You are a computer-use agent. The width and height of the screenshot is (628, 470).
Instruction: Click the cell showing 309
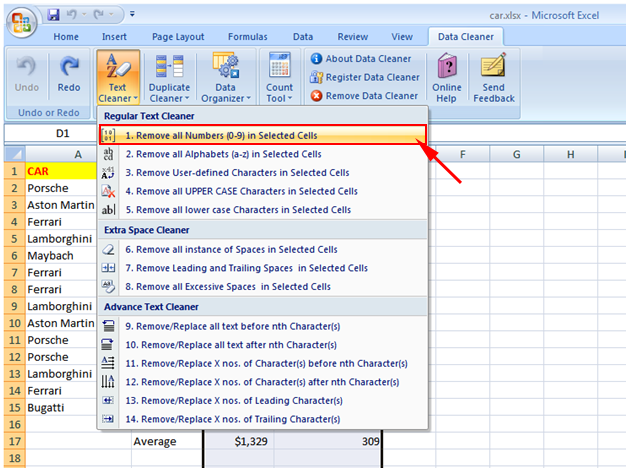click(328, 441)
